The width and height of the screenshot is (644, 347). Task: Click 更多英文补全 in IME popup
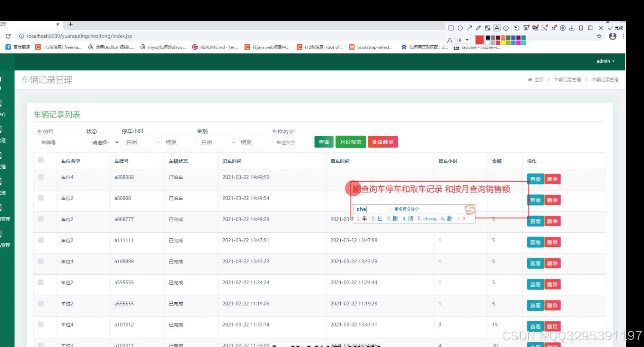point(407,209)
